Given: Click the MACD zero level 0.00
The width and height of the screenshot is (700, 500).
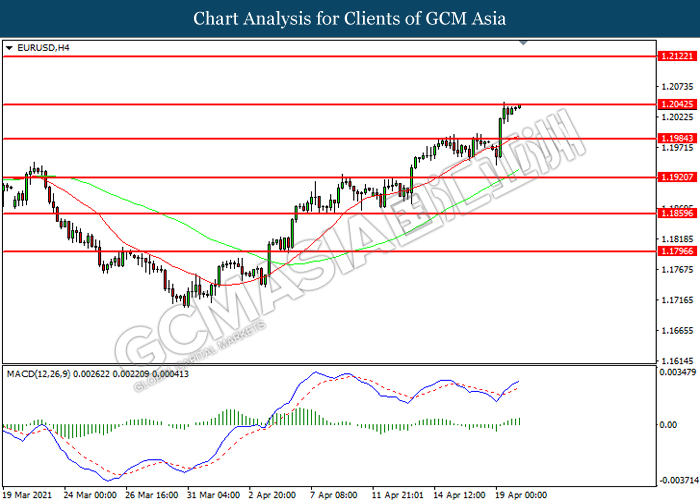Looking at the screenshot, I should 668,425.
